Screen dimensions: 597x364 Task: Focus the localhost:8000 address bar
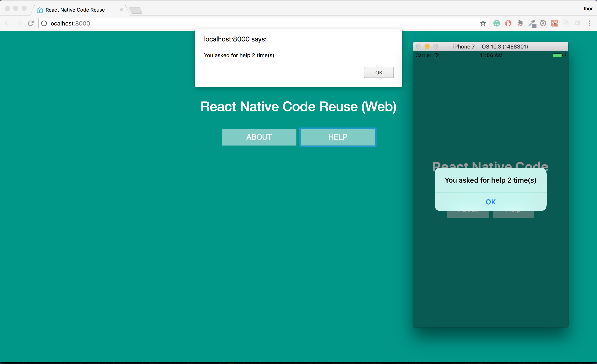click(x=242, y=23)
